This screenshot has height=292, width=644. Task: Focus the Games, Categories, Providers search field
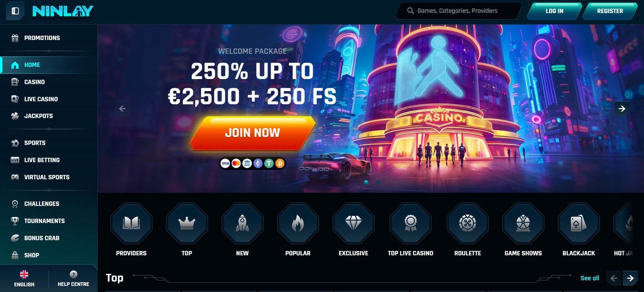(459, 11)
